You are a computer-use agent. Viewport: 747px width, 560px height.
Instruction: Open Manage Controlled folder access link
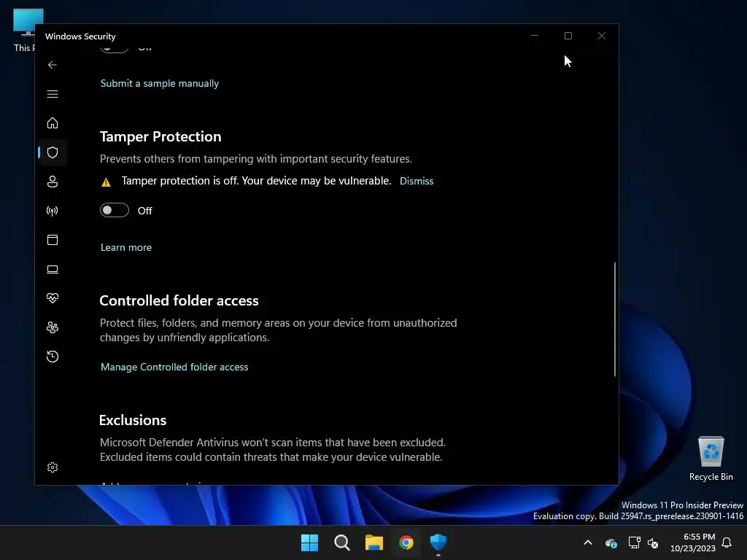pos(174,367)
